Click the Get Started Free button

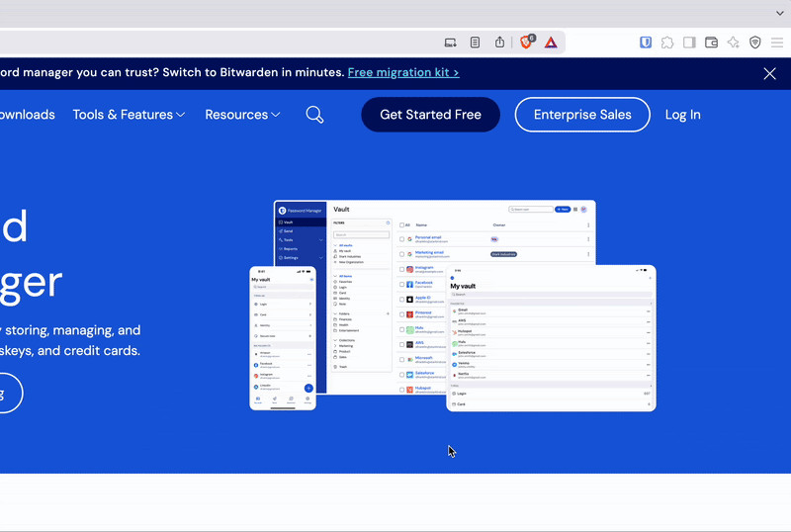[430, 115]
